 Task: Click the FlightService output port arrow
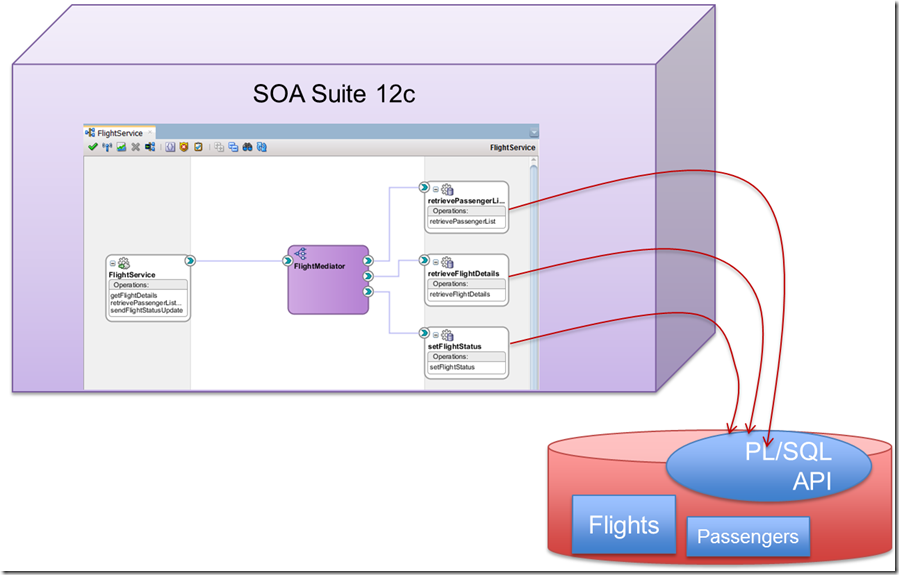(190, 261)
